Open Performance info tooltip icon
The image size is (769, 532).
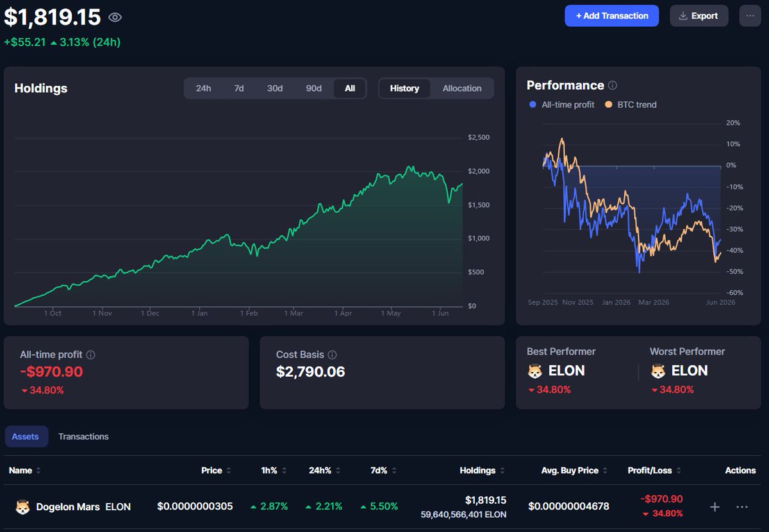(613, 85)
